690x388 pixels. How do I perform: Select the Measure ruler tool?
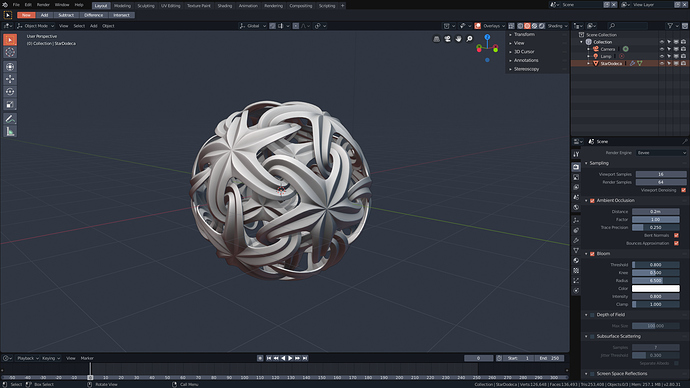[x=10, y=131]
